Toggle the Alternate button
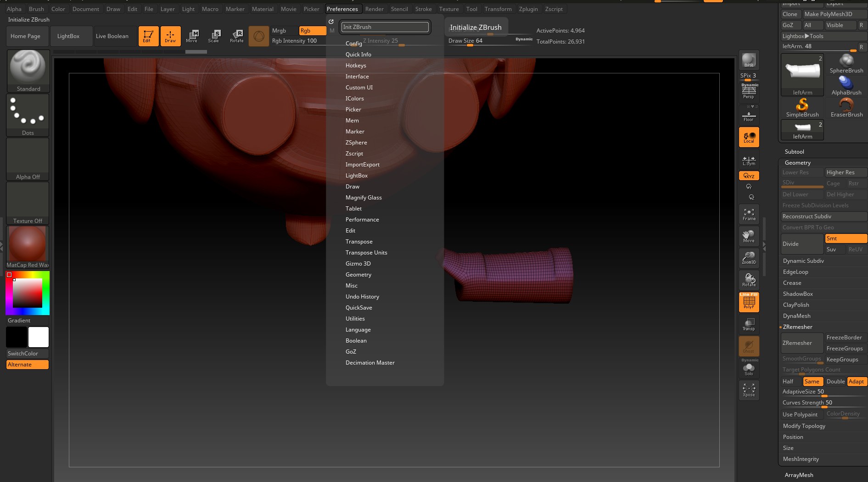The height and width of the screenshot is (482, 868). 28,365
